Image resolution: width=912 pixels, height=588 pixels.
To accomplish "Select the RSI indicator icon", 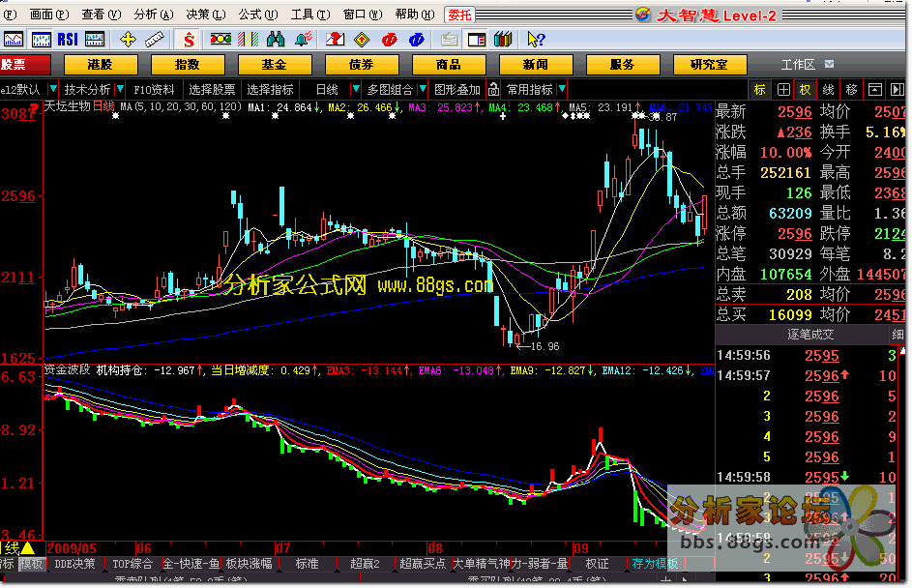I will (x=68, y=40).
